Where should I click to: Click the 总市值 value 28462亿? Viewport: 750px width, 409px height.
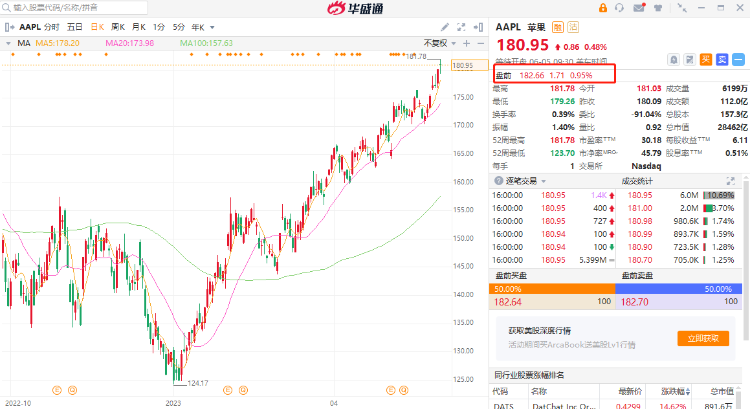click(732, 127)
